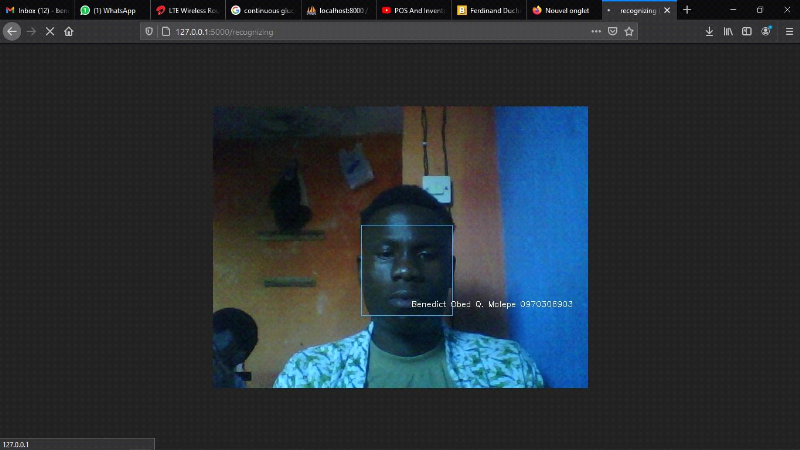800x450 pixels.
Task: Open page actions three-dot menu
Action: (596, 32)
